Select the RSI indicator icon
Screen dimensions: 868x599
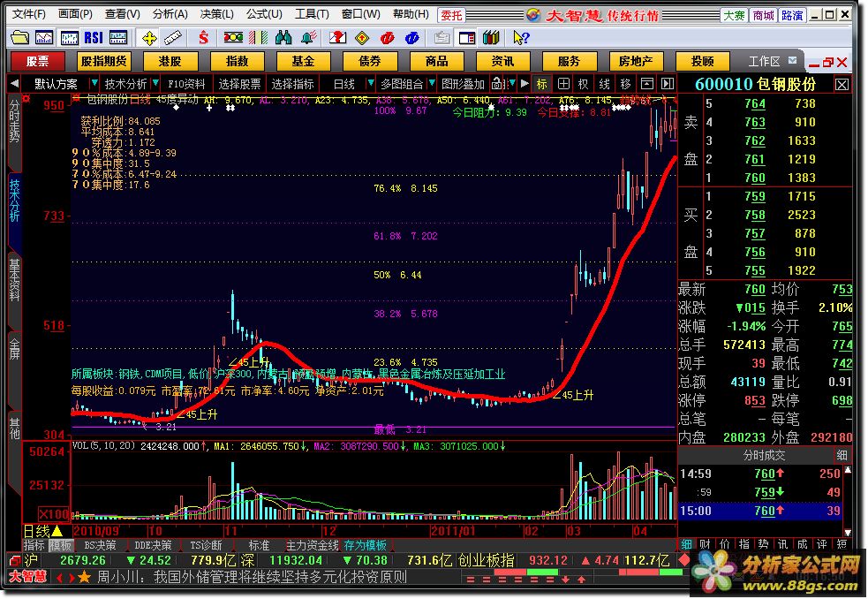pos(94,38)
